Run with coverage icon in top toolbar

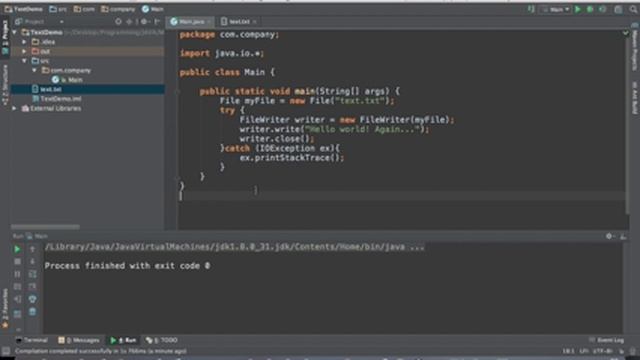[602, 9]
